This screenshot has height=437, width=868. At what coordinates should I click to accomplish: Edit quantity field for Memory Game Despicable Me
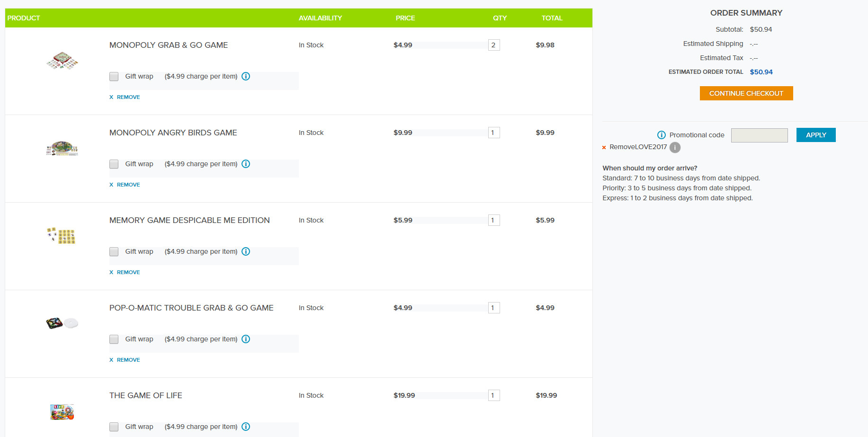pos(494,220)
